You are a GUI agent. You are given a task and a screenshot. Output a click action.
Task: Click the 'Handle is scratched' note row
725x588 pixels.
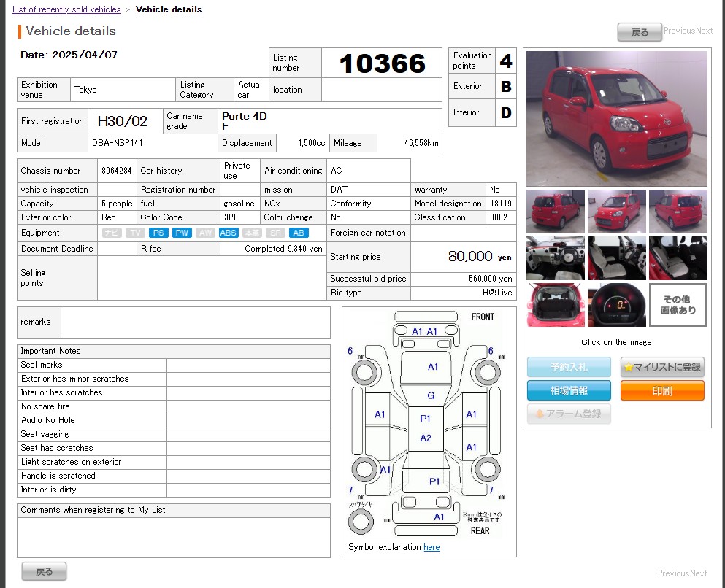point(174,476)
